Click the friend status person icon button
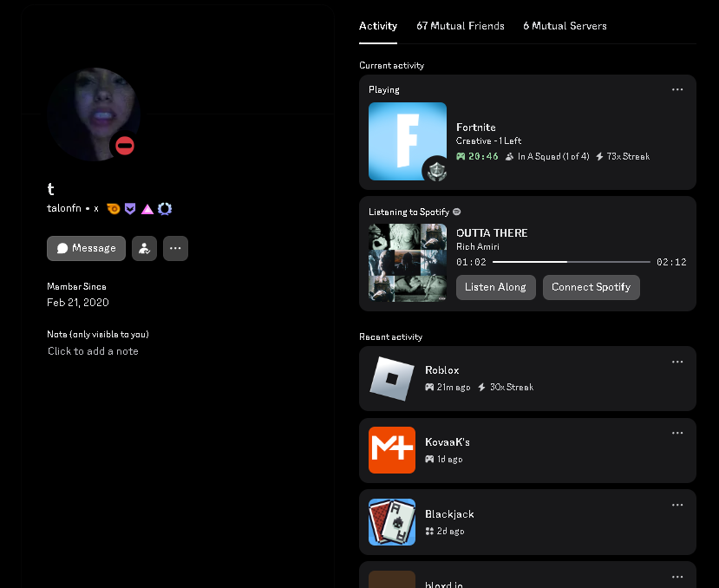This screenshot has width=719, height=588. click(x=145, y=248)
